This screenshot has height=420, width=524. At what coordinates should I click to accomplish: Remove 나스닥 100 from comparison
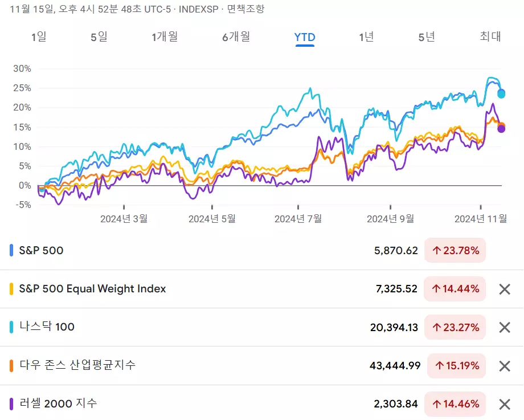coord(505,327)
